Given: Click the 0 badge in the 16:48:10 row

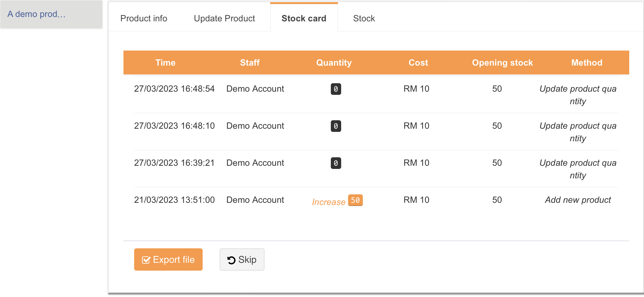Looking at the screenshot, I should (x=336, y=126).
